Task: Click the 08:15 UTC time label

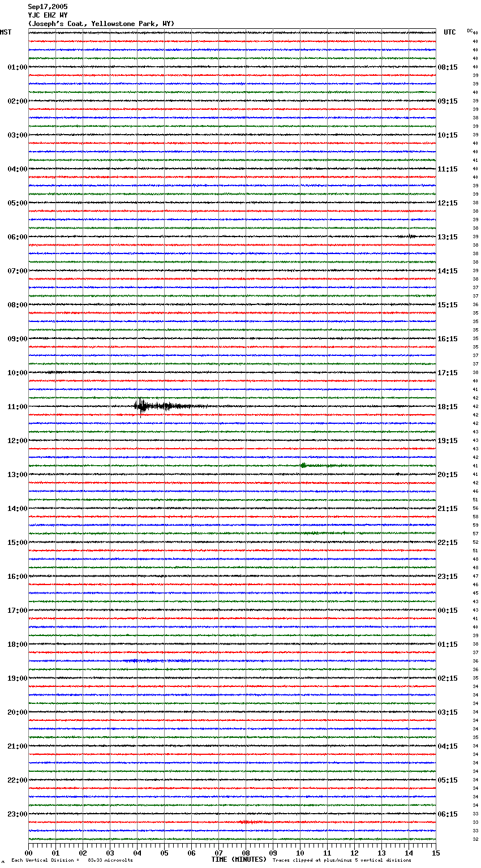Action: click(x=448, y=67)
